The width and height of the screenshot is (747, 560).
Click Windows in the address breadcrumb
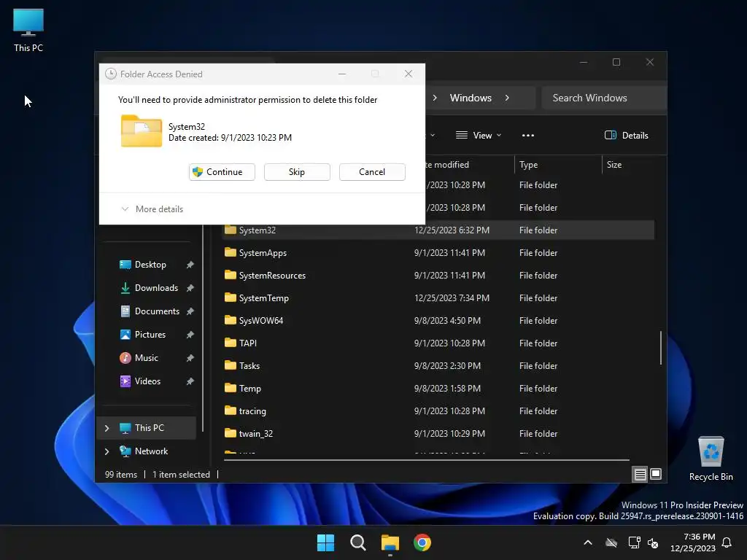471,98
